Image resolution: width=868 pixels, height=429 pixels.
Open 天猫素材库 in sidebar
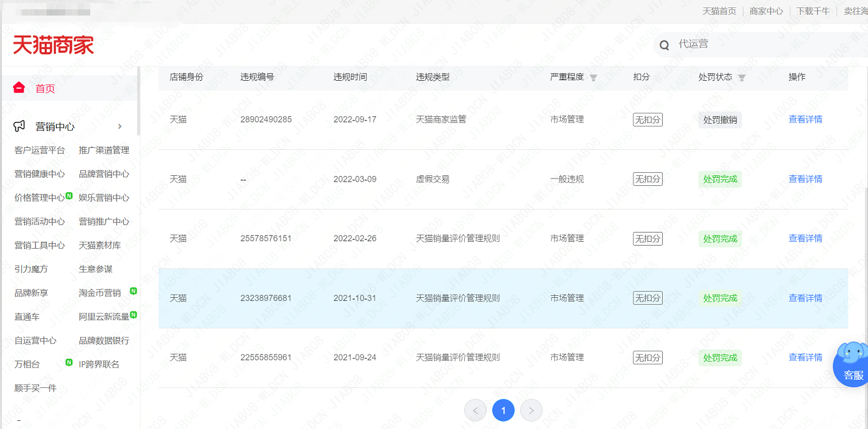[100, 246]
